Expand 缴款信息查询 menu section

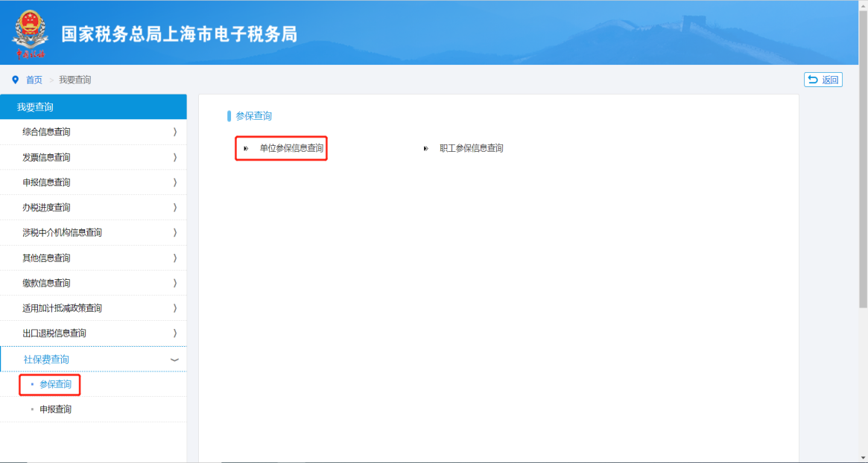[x=93, y=284]
